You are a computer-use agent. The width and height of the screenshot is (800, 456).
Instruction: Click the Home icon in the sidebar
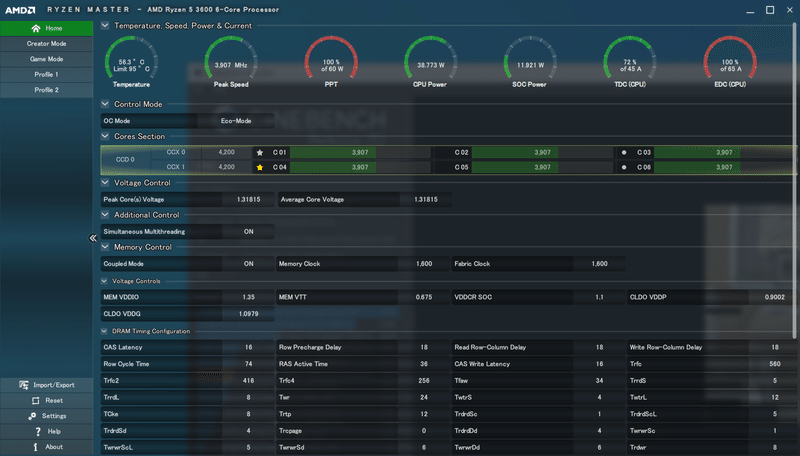pyautogui.click(x=36, y=29)
